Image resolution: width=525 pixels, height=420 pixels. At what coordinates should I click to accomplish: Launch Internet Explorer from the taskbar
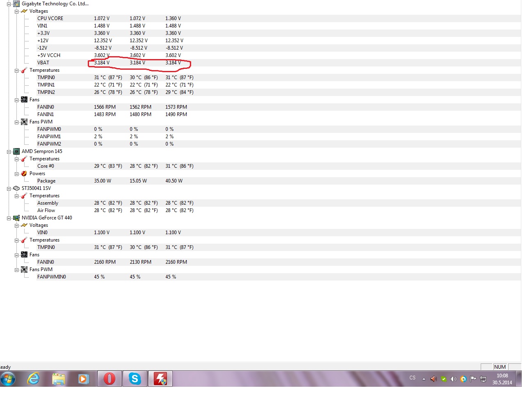point(33,379)
